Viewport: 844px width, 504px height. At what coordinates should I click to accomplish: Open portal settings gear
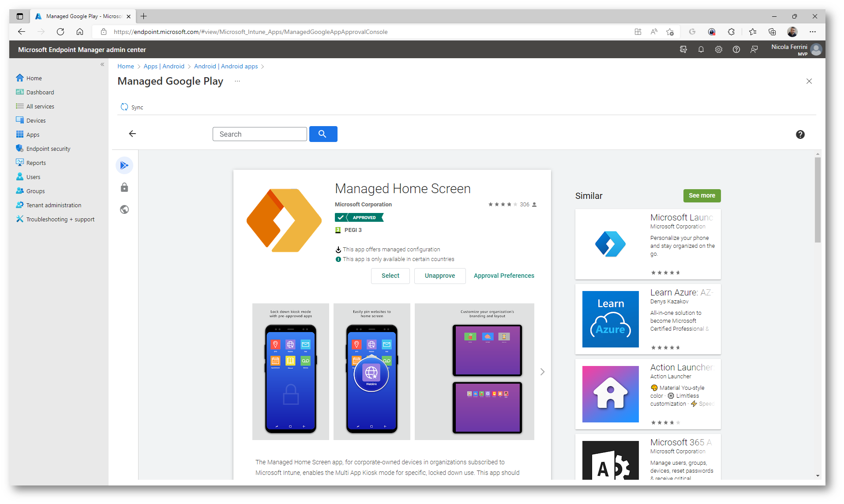pyautogui.click(x=719, y=49)
